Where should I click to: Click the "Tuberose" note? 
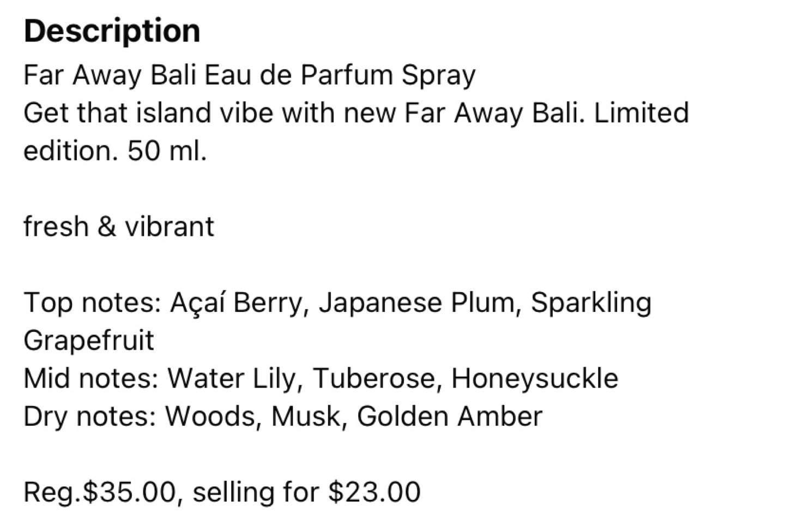(x=374, y=379)
